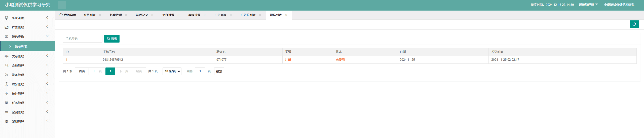Click the current page 1 button

pos(110,71)
